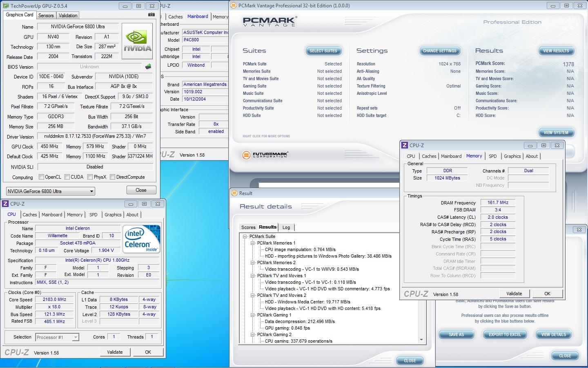Click the EXPORT TO EXCEL button
The width and height of the screenshot is (588, 368).
pos(505,334)
